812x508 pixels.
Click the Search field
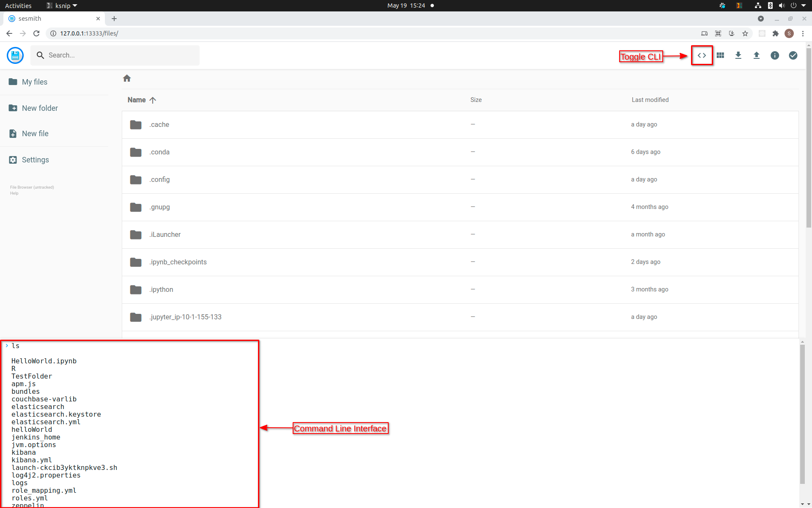coord(115,55)
